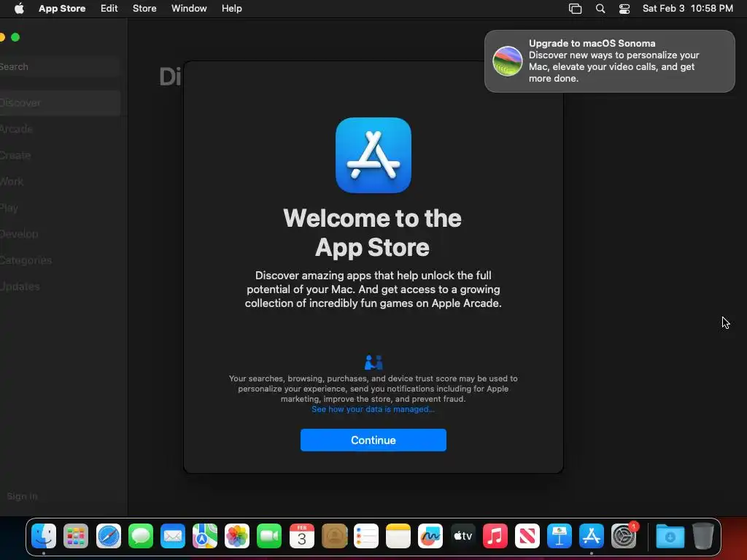Viewport: 747px width, 560px height.
Task: Open Apple TV from the Dock
Action: tap(462, 536)
